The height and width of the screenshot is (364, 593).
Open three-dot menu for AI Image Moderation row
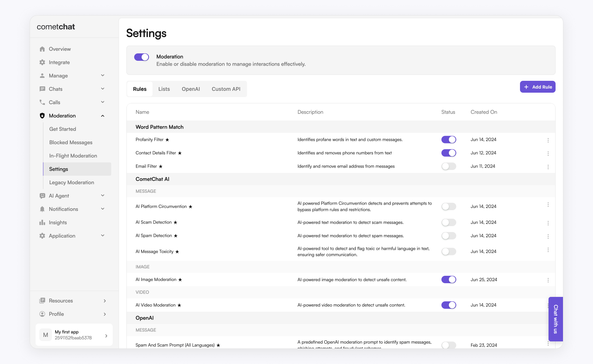coord(548,280)
